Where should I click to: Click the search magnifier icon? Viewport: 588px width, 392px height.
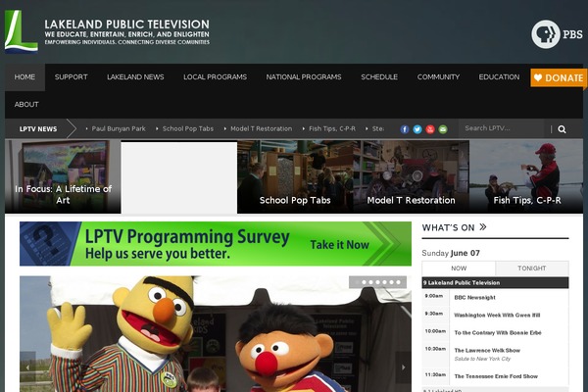pos(562,129)
